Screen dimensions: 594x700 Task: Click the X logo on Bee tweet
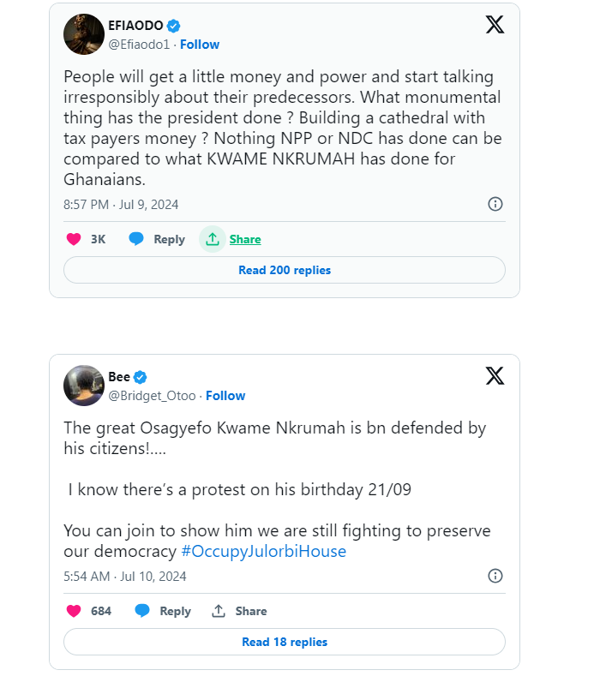coord(495,376)
